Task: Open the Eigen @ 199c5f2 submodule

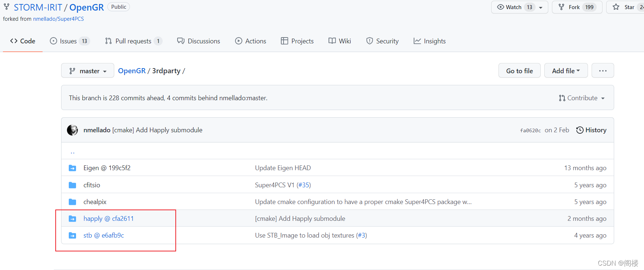Action: tap(107, 168)
